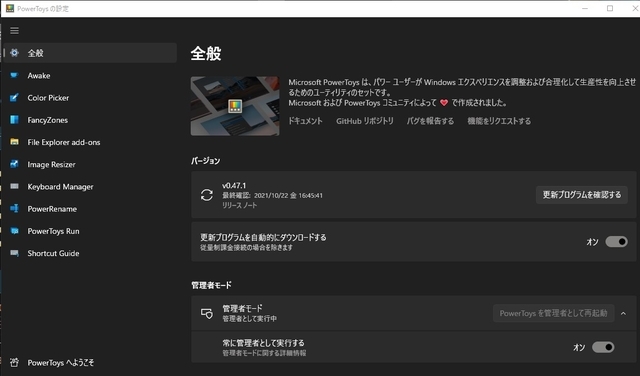Click the 最終確認 2021/10/22 timestamp text
Screen dimensions: 640x376
[272, 196]
